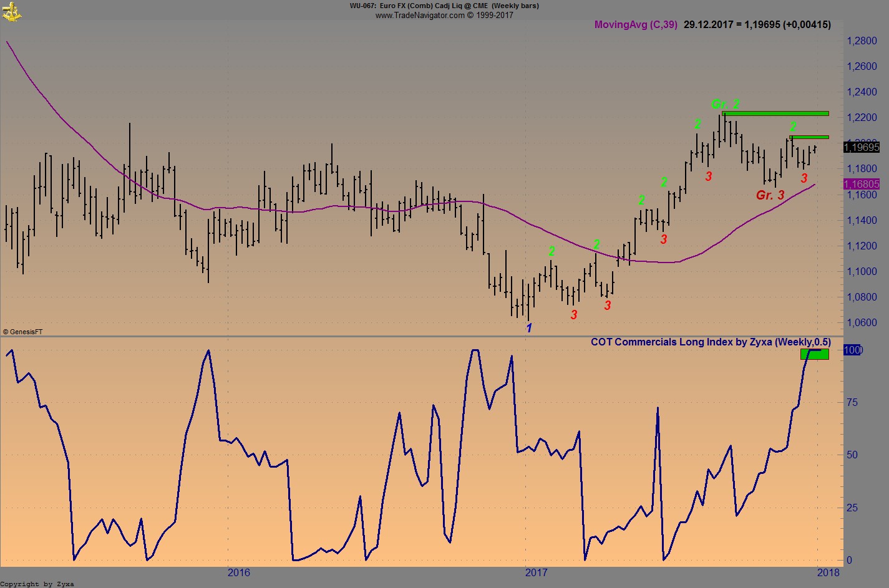Click the magenta 1,16805 moving average price marker
The width and height of the screenshot is (889, 588).
coord(861,184)
